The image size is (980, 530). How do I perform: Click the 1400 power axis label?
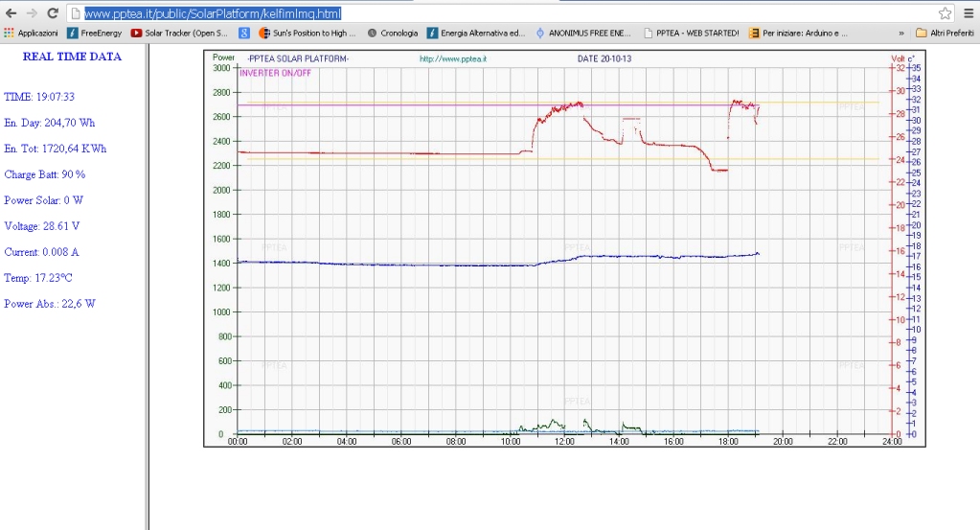click(x=221, y=264)
